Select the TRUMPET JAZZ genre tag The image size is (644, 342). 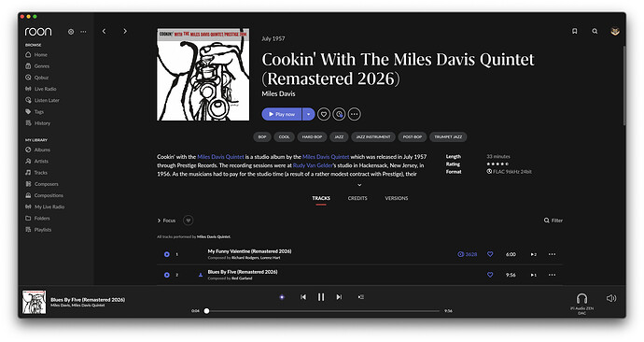pyautogui.click(x=448, y=136)
